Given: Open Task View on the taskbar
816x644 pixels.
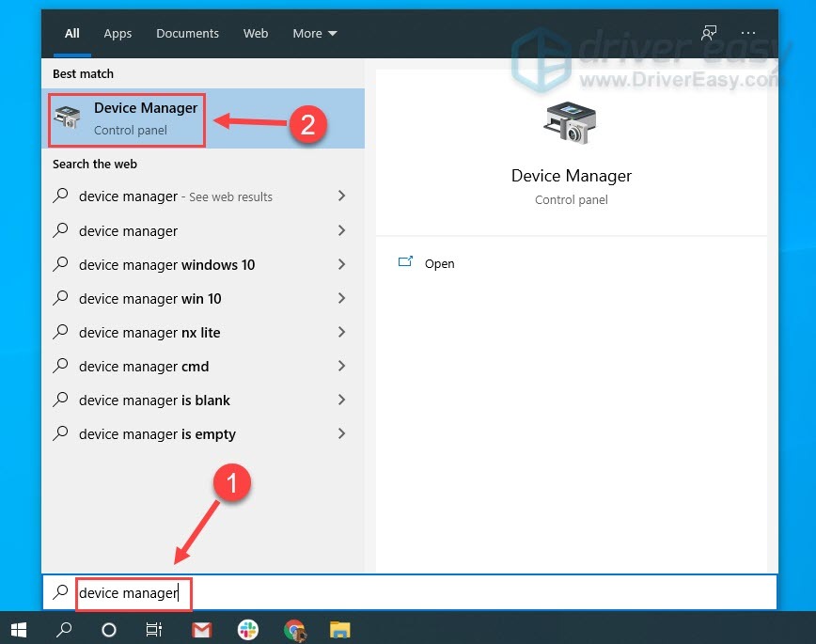Looking at the screenshot, I should point(154,630).
